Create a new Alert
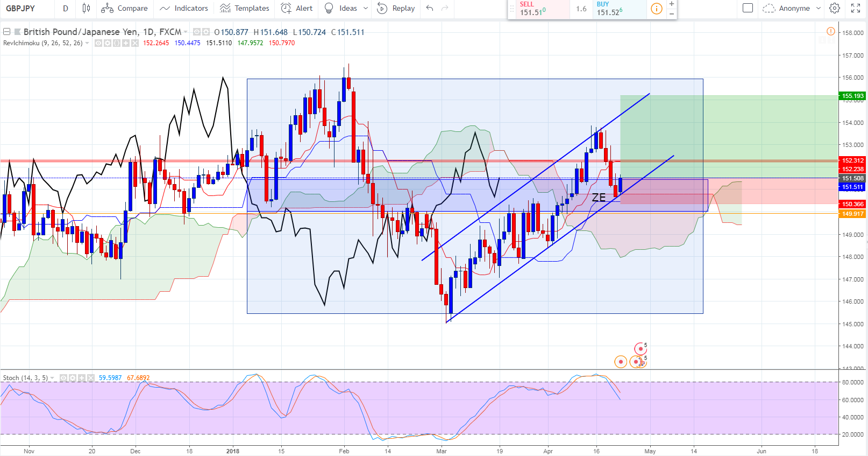 click(x=297, y=8)
